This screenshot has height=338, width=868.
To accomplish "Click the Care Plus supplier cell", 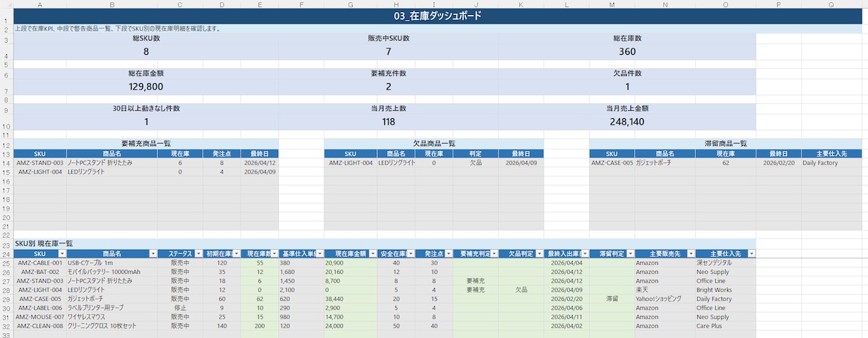I will [x=725, y=326].
